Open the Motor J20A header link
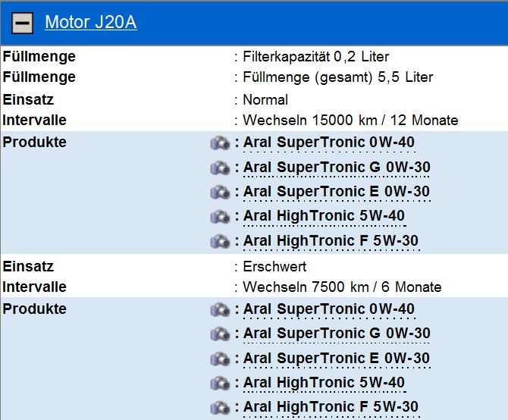The image size is (508, 420). (90, 22)
